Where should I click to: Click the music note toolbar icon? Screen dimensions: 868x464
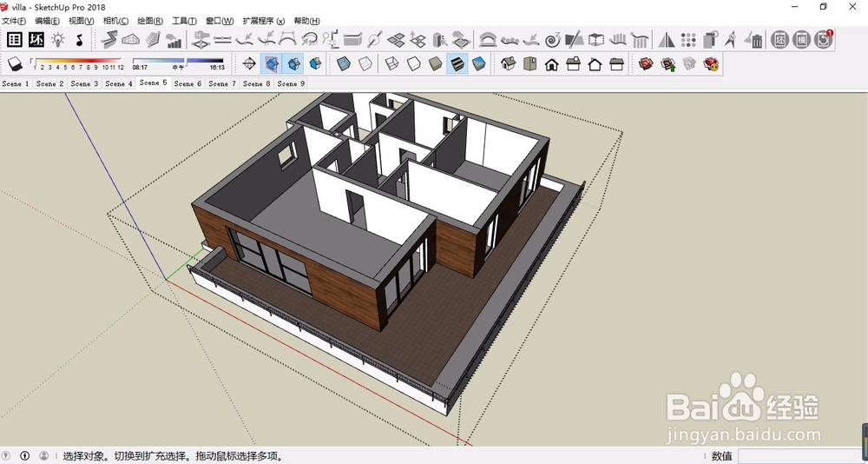[80, 39]
